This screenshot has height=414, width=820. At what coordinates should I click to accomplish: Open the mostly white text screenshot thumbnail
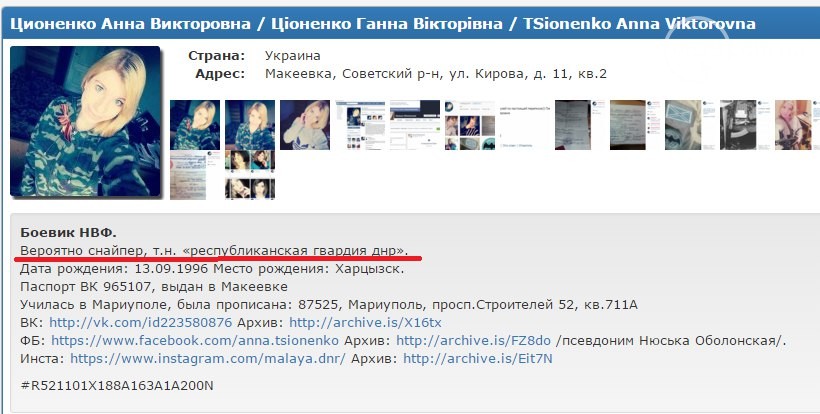[x=525, y=125]
